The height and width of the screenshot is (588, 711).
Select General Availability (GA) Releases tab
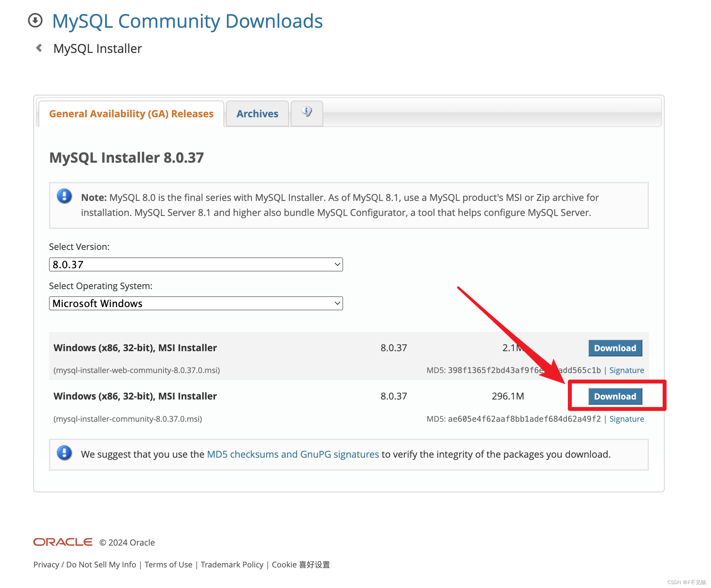click(x=131, y=114)
